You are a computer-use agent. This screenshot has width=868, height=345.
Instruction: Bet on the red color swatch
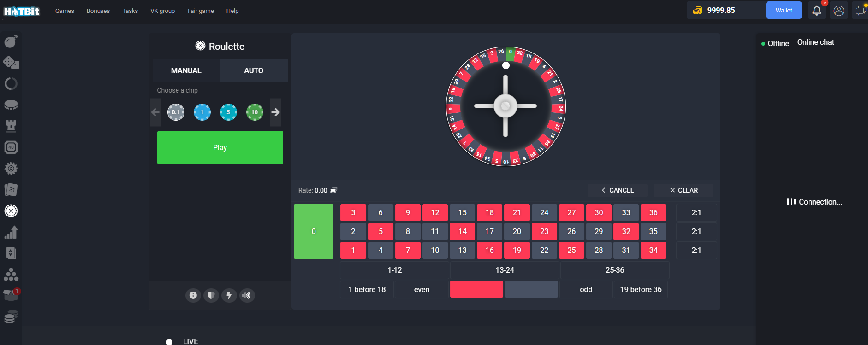click(x=476, y=289)
